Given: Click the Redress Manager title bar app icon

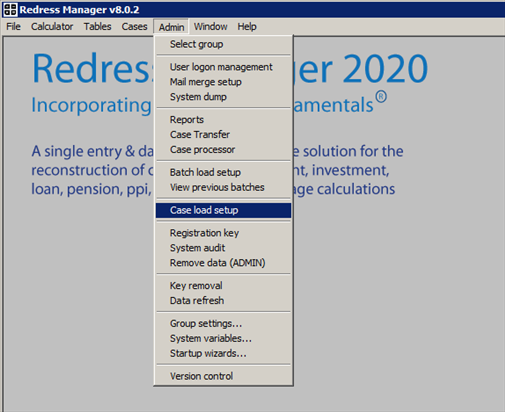Looking at the screenshot, I should tap(10, 10).
